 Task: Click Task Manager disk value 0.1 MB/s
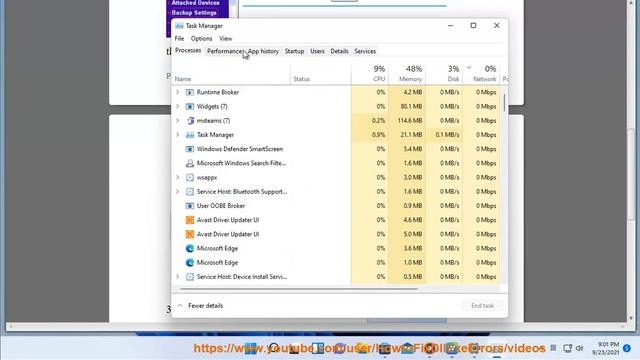(447, 135)
